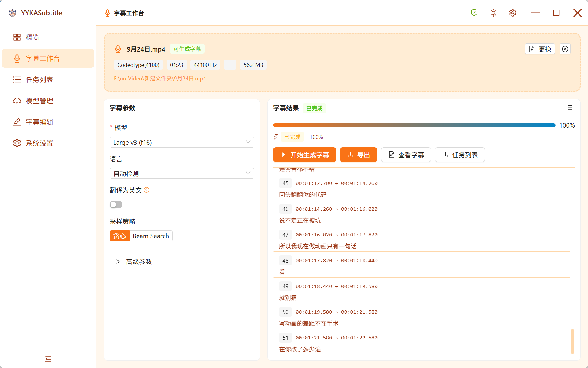
Task: Click the lightning icon beside 已完成 status
Action: [x=276, y=137]
